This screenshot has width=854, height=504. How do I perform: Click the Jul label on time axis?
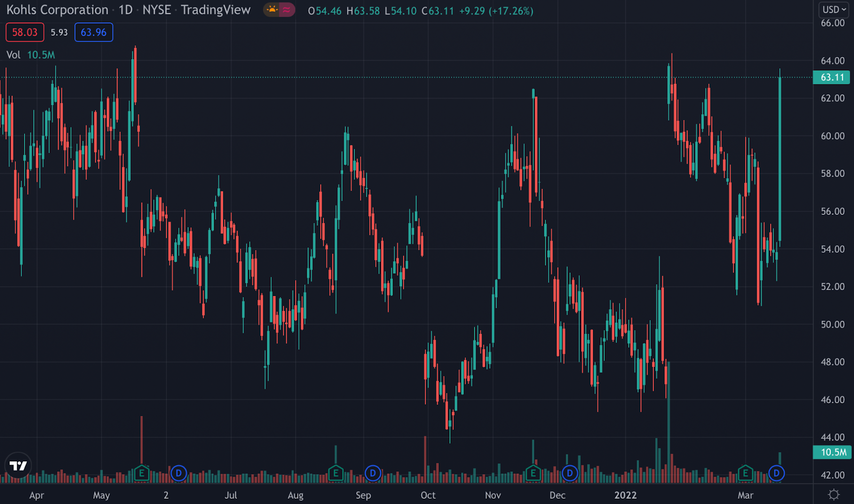(231, 495)
